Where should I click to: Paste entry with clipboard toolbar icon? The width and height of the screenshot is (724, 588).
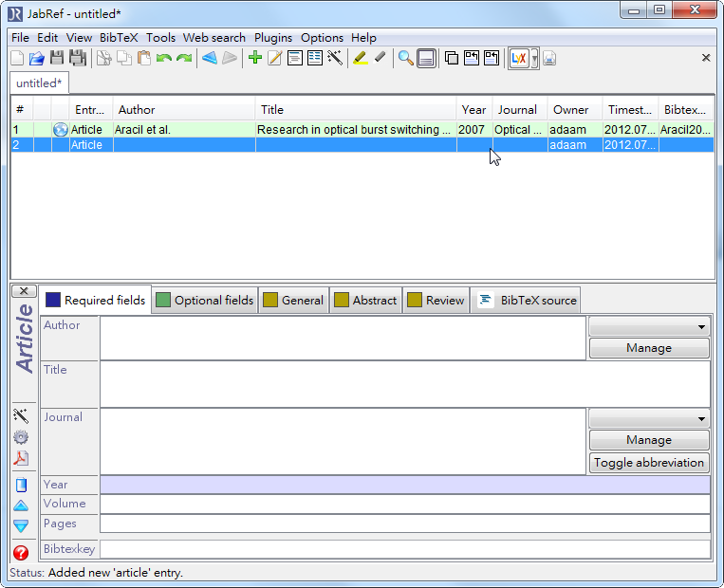click(144, 58)
